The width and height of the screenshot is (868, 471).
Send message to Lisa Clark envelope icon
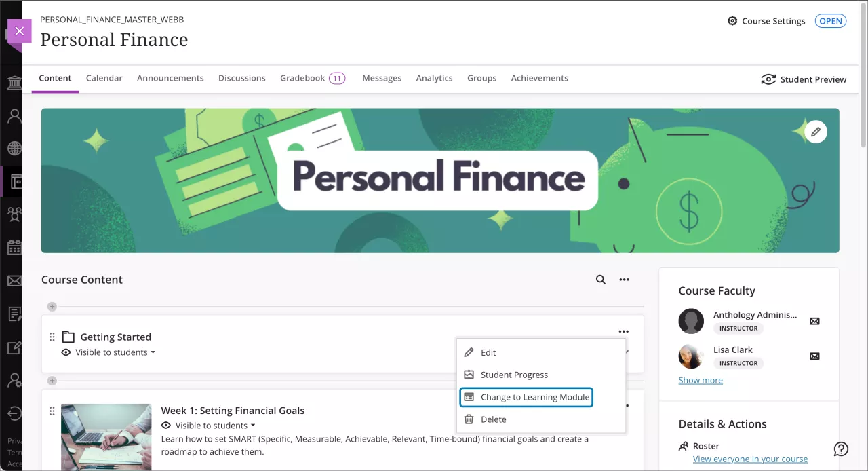(814, 356)
